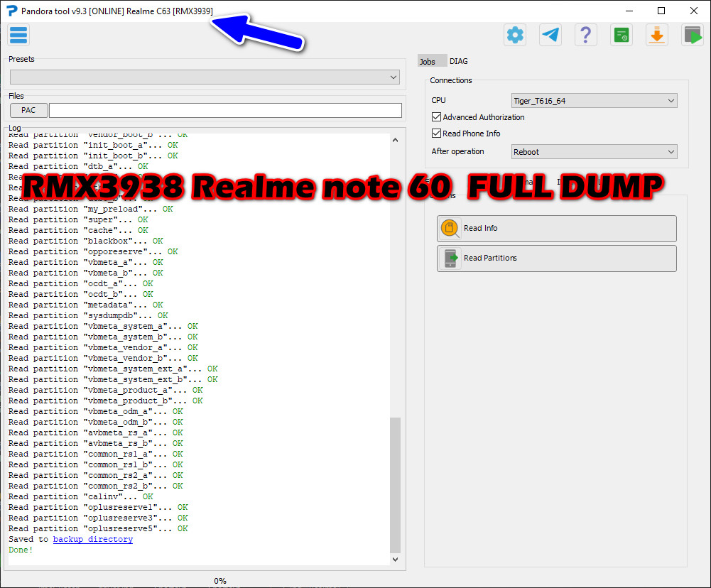711x588 pixels.
Task: Expand the After operation dropdown set to Reboot
Action: (x=594, y=151)
